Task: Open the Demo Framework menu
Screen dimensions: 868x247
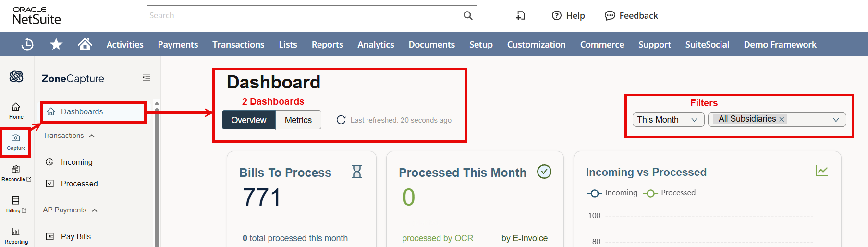Action: tap(780, 44)
